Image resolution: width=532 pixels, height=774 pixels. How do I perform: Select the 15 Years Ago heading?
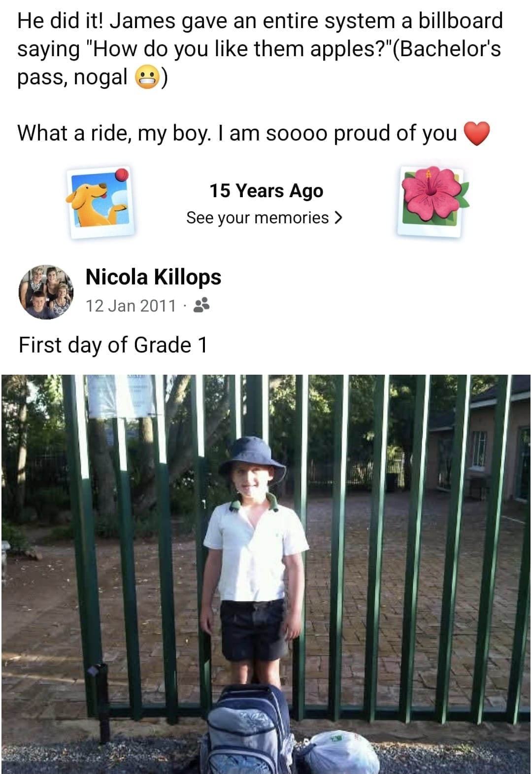coord(266,190)
